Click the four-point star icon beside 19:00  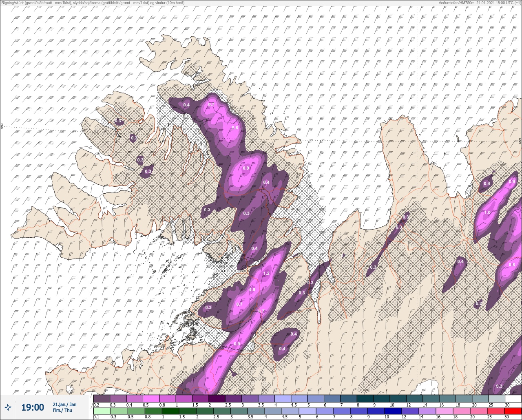click(8, 407)
